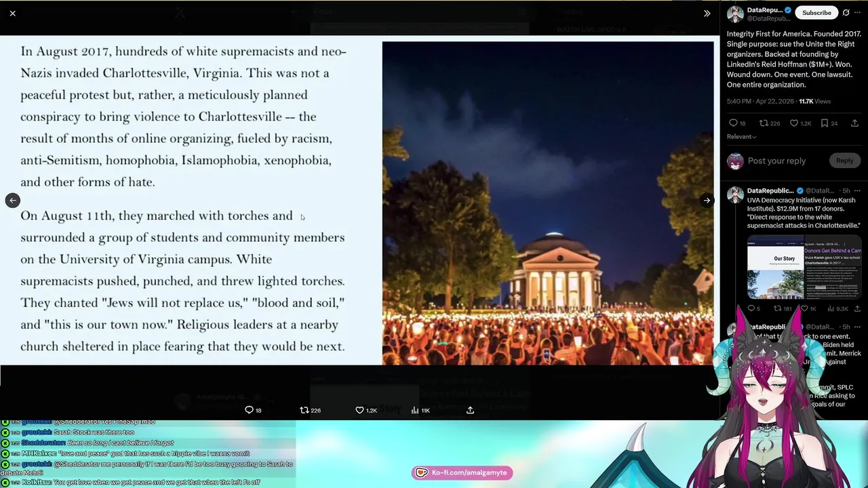Open the Our Story image thumbnail
Image resolution: width=868 pixels, height=488 pixels.
775,268
